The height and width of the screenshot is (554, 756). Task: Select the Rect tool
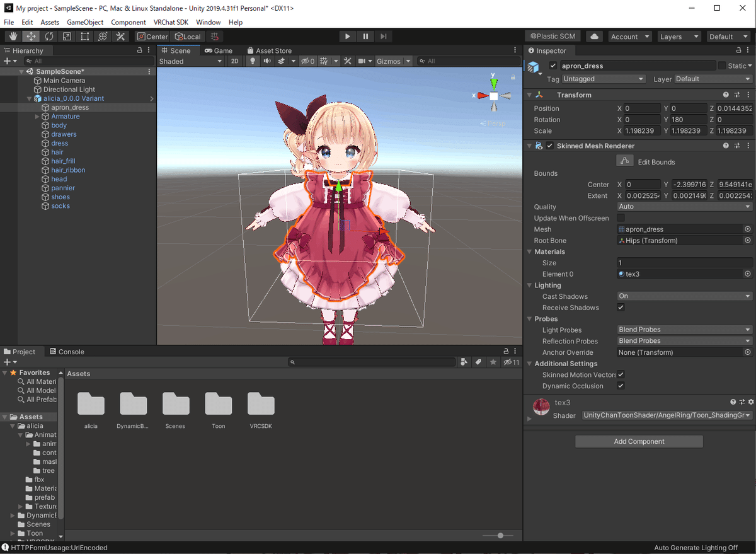[x=84, y=37]
